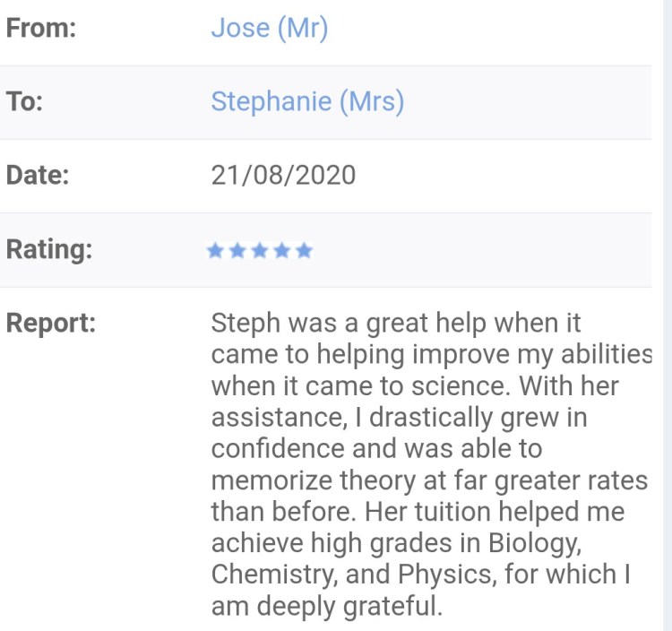
Task: Open the Jose (Mr) sender profile link
Action: (270, 29)
